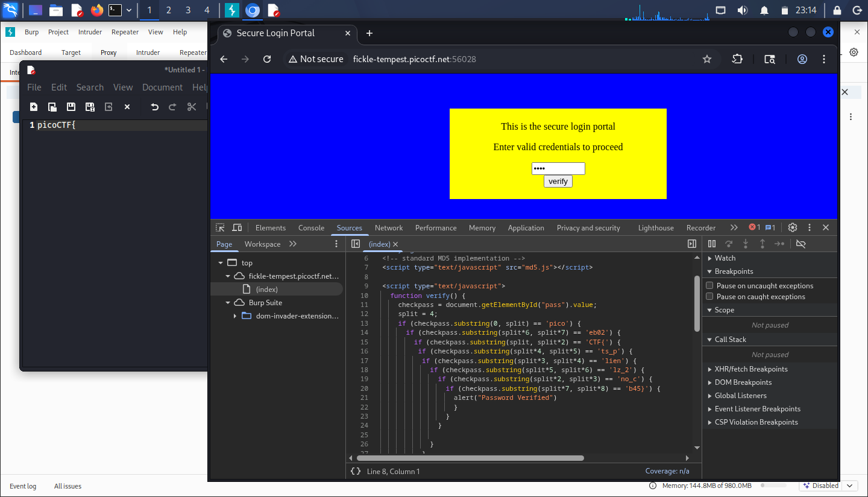Reload the Secure Login Portal page
868x497 pixels.
267,59
